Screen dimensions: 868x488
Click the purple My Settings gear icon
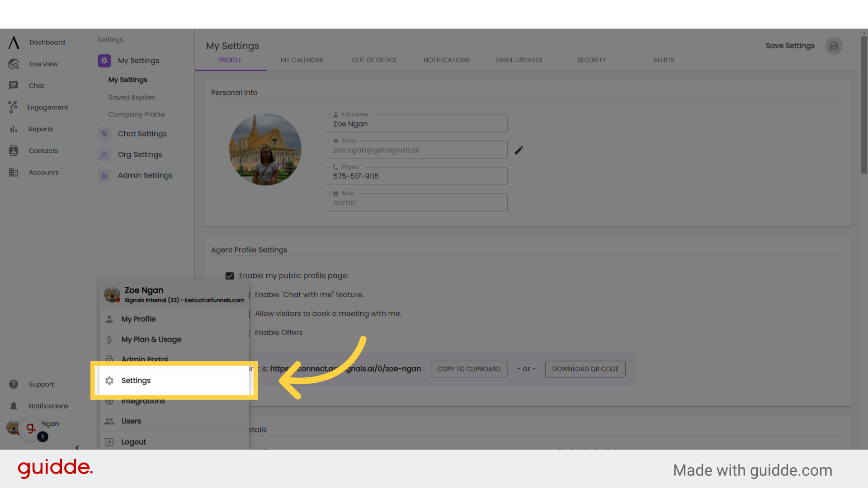pyautogui.click(x=104, y=61)
